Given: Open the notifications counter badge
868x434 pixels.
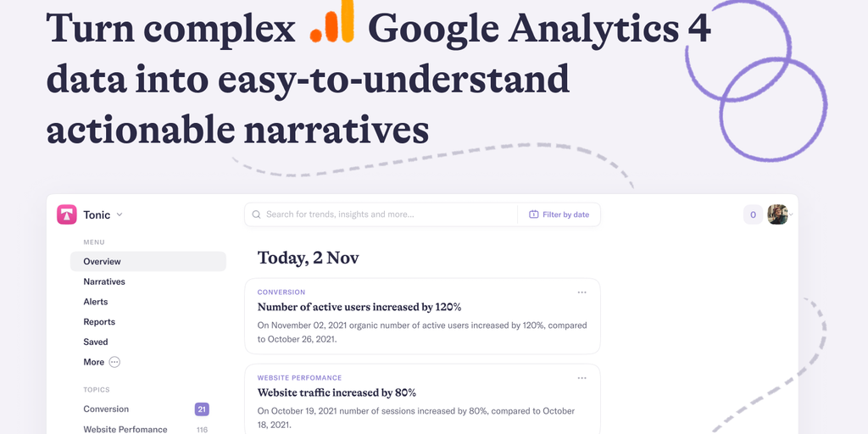Looking at the screenshot, I should 753,214.
